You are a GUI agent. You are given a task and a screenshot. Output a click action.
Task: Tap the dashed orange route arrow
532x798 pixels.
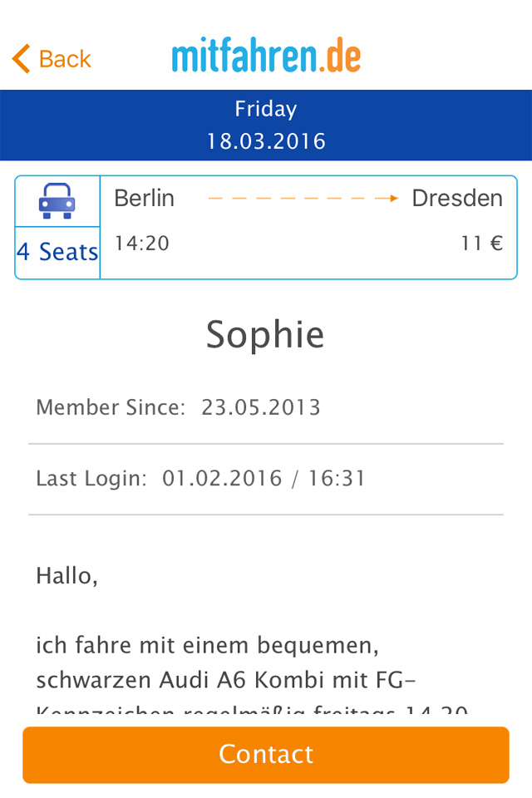303,198
